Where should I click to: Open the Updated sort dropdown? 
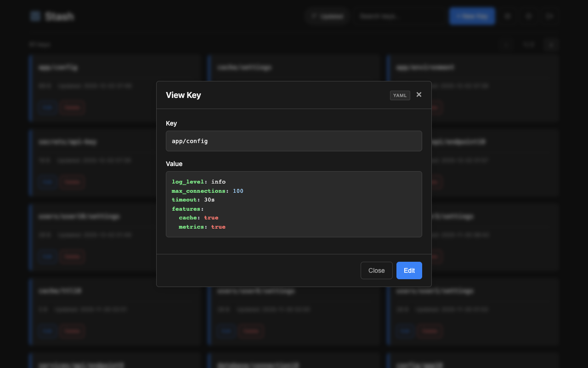click(327, 16)
